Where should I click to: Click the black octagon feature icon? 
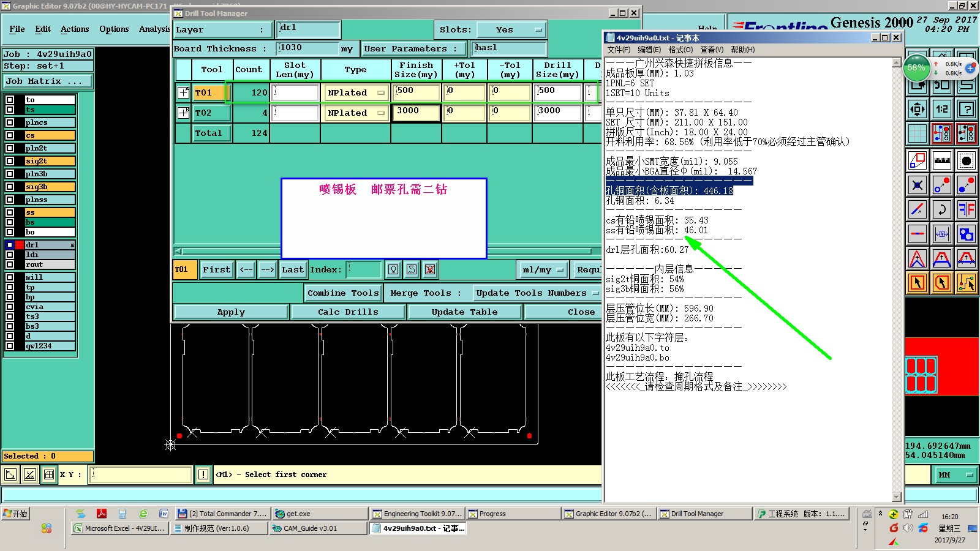(967, 161)
